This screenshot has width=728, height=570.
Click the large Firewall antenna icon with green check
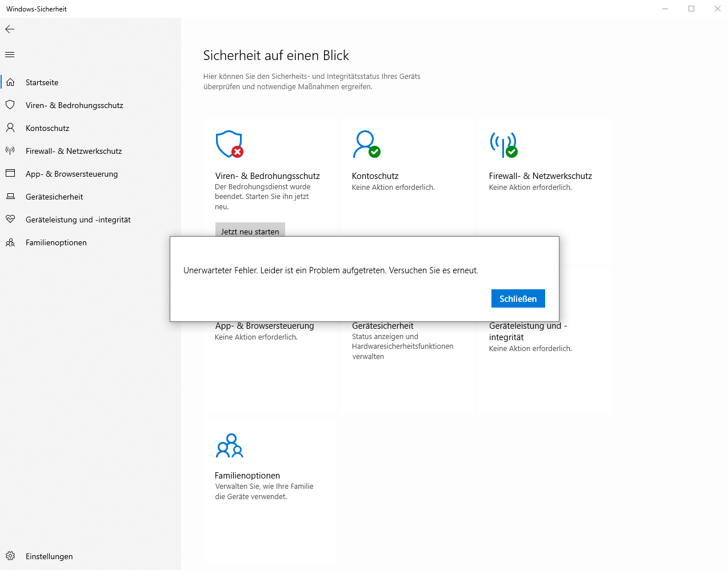coord(503,144)
